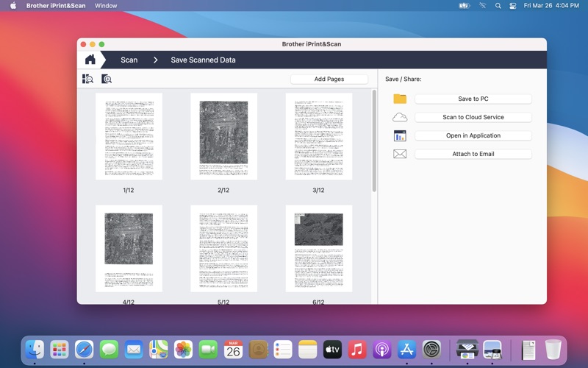
Task: Select scanned page thumbnail 4/12
Action: [129, 248]
